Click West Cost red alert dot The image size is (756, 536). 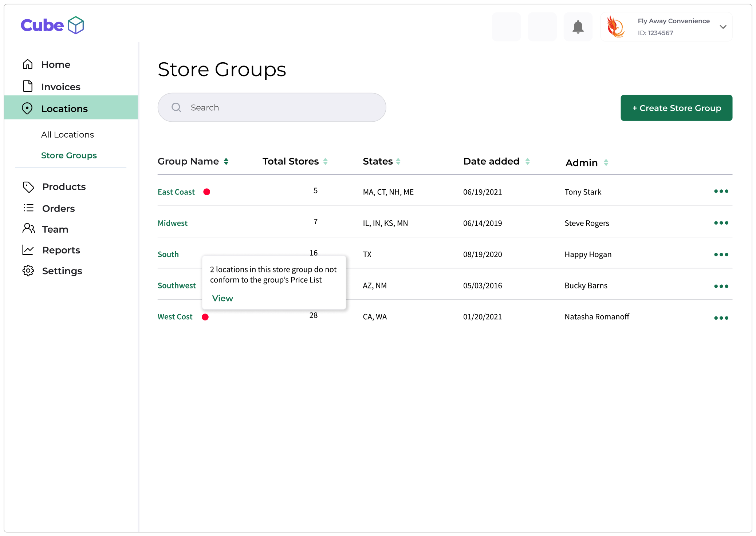pyautogui.click(x=205, y=317)
